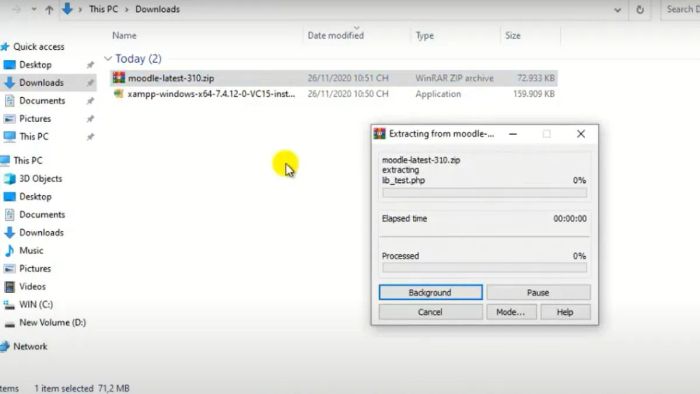
Task: Click WinRAR icon of moodle-latest-310.zip
Action: tap(119, 78)
